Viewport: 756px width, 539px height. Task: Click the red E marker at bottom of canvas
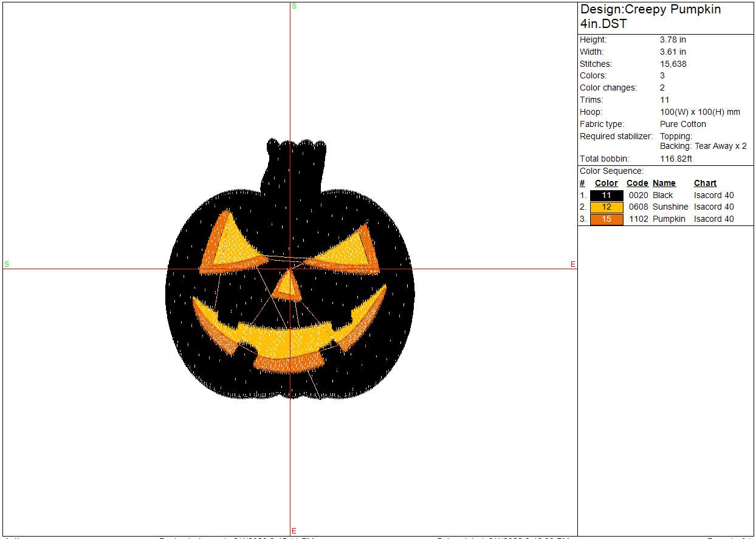point(294,530)
